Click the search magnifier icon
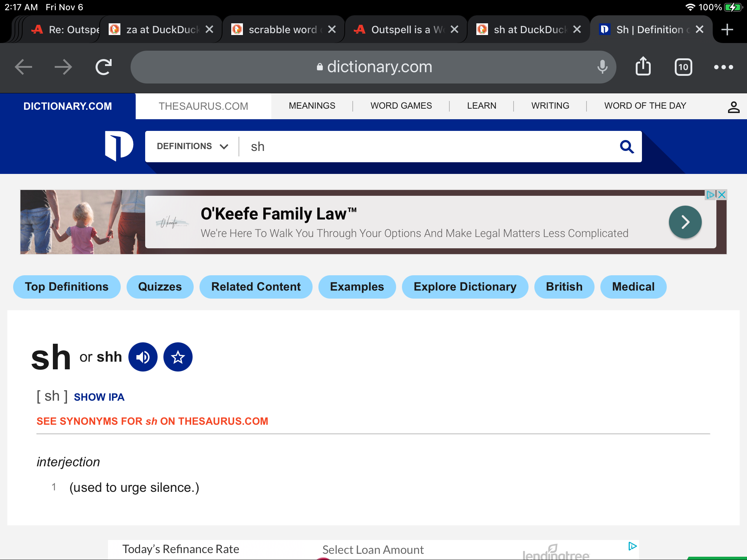747x560 pixels. [627, 147]
